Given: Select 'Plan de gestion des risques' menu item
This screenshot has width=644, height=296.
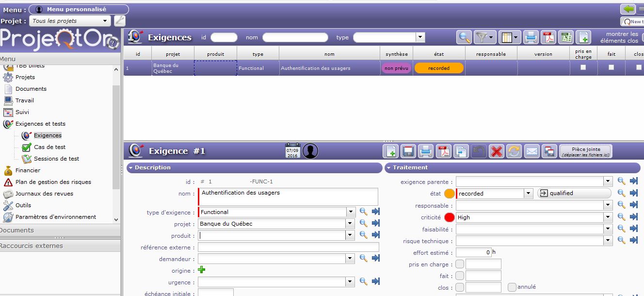Looking at the screenshot, I should click(x=53, y=182).
